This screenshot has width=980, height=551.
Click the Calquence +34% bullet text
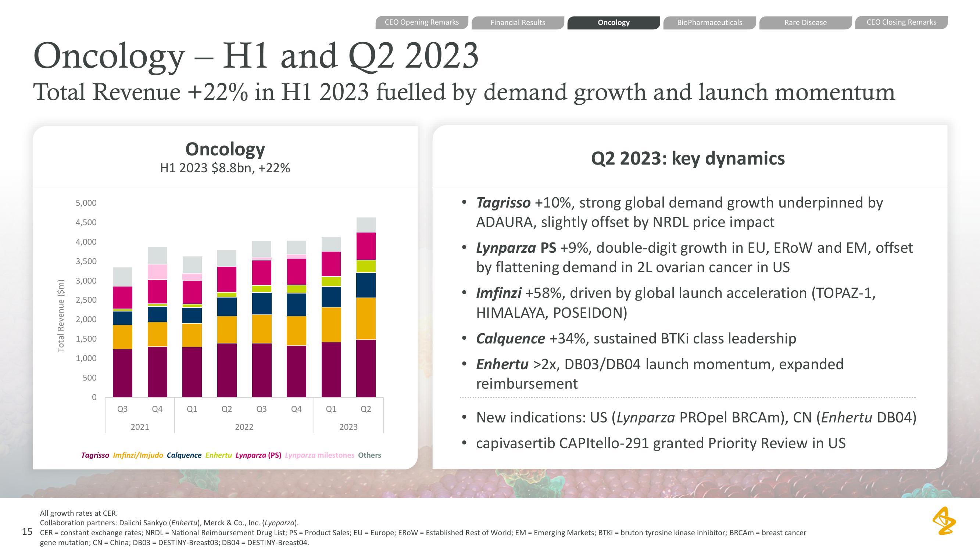tap(636, 338)
